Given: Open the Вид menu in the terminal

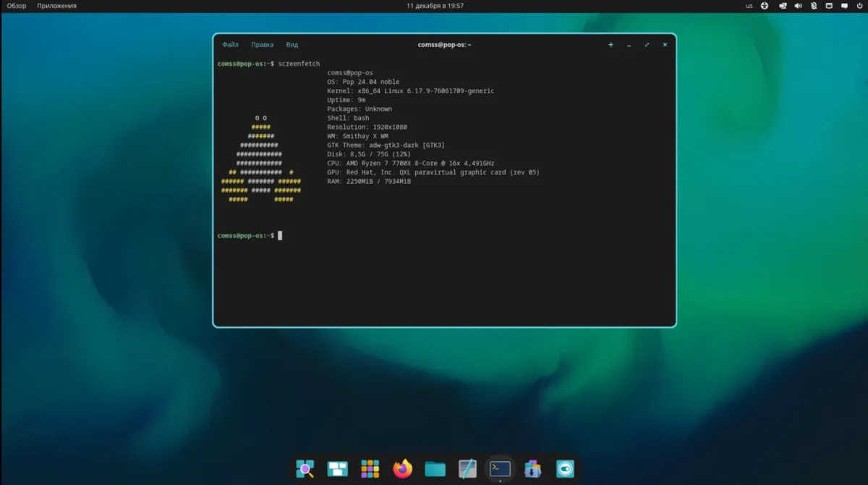Looking at the screenshot, I should pos(292,44).
